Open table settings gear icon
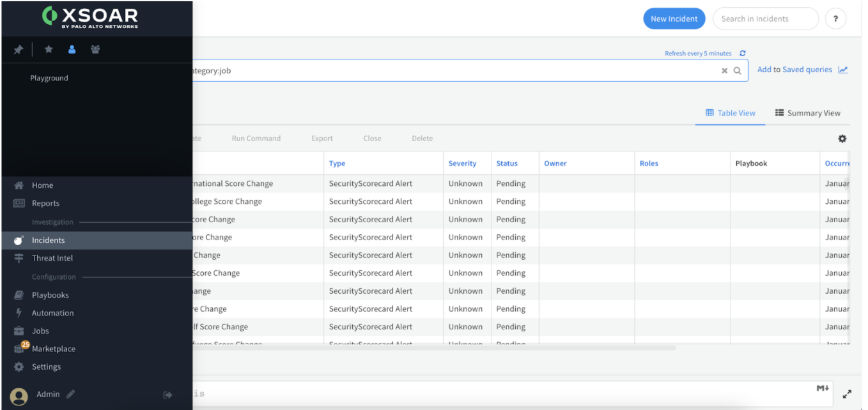Image resolution: width=868 pixels, height=410 pixels. pyautogui.click(x=842, y=139)
